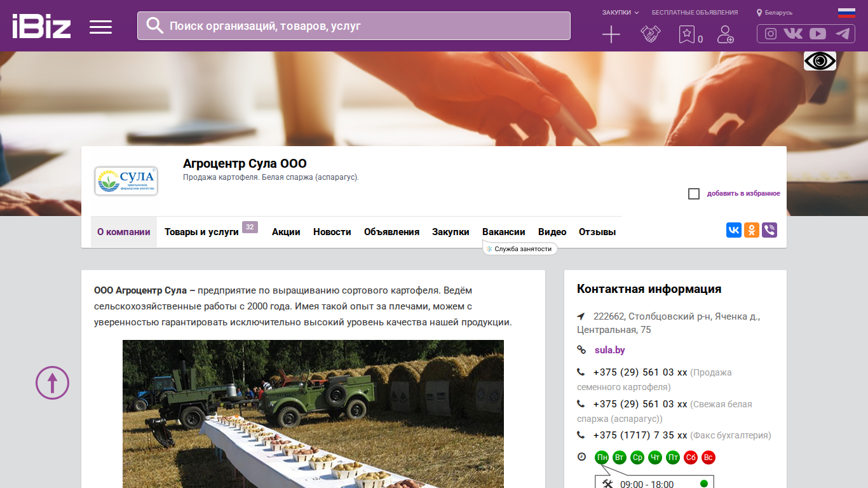This screenshot has width=868, height=488.
Task: Select Tuesday (Вт) schedule day
Action: click(x=620, y=457)
